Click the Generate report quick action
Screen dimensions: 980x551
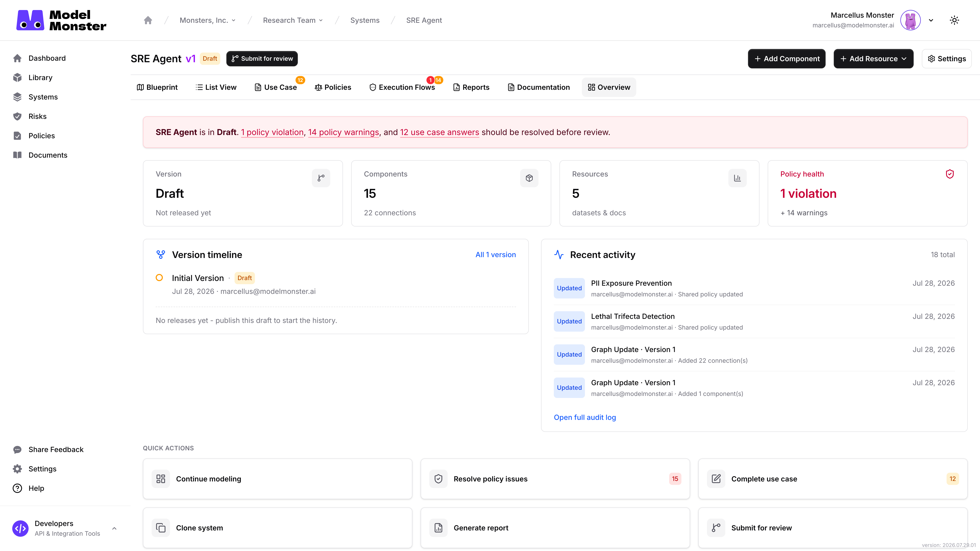[555, 528]
